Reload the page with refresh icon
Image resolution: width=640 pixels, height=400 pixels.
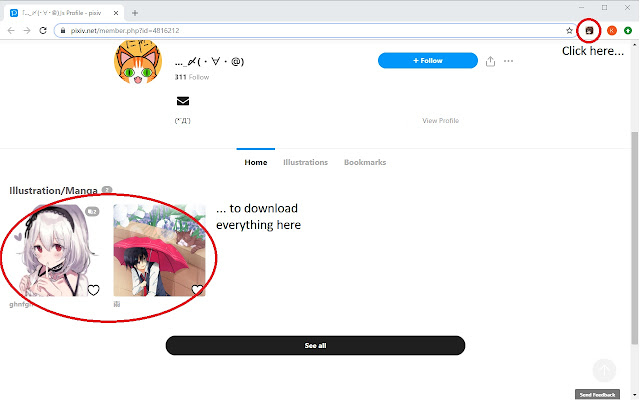click(x=43, y=31)
